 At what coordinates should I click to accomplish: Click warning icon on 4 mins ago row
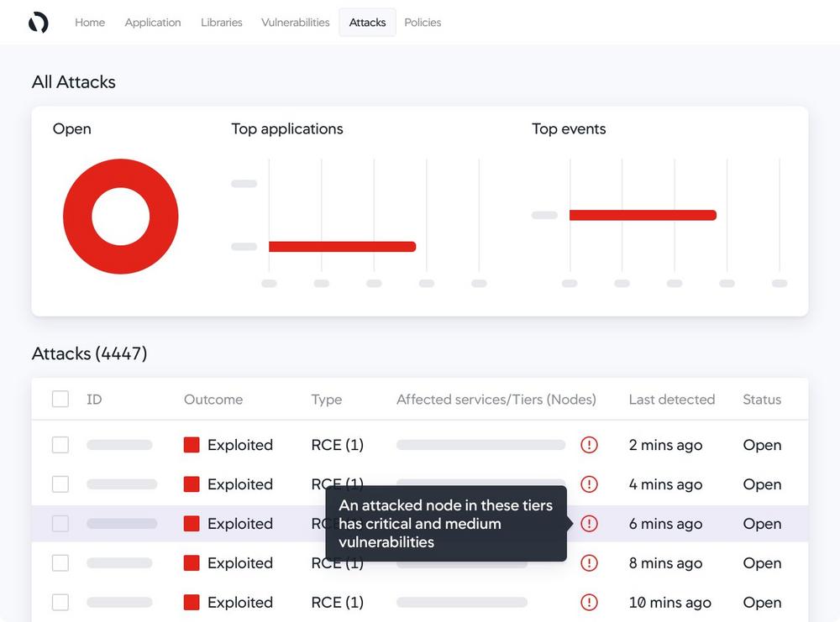[x=589, y=484]
